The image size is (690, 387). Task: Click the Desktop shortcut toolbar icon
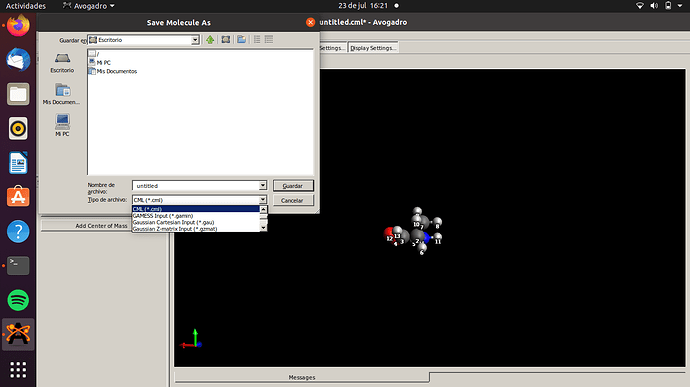click(226, 40)
